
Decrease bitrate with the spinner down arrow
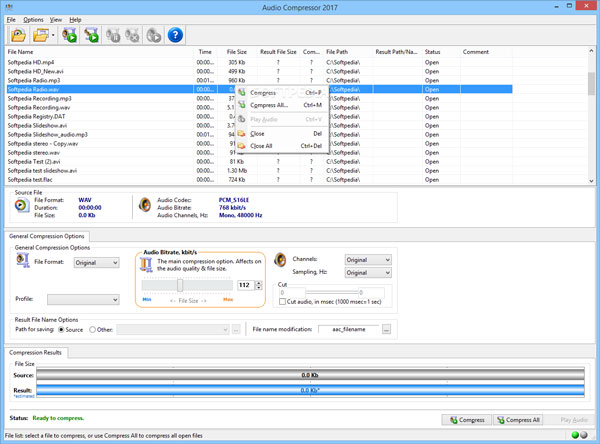click(259, 287)
